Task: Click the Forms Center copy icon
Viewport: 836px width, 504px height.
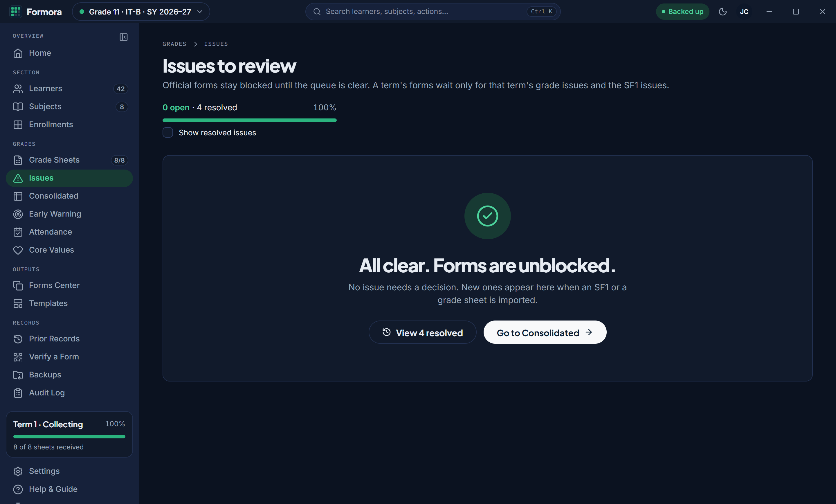Action: pyautogui.click(x=18, y=285)
